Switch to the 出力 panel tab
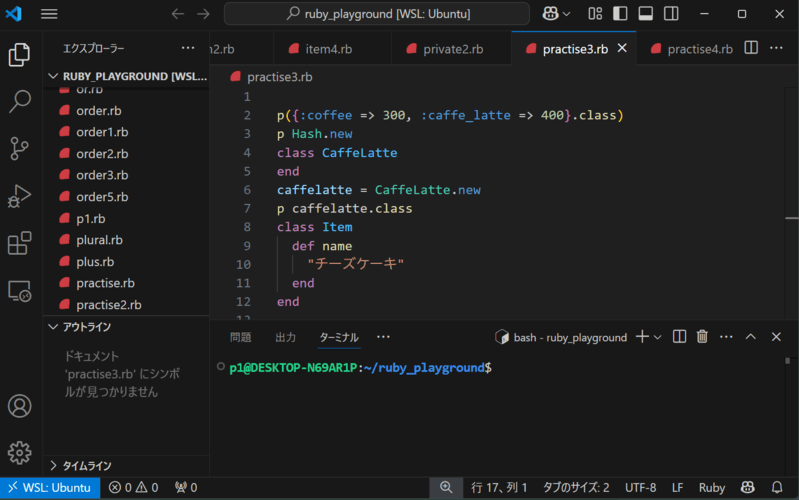 pyautogui.click(x=285, y=337)
